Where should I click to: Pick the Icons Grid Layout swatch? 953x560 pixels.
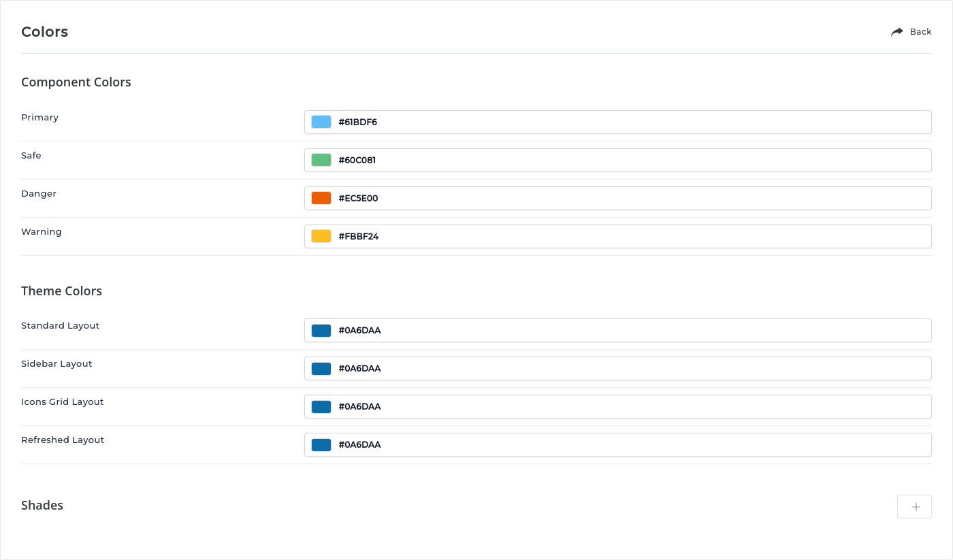coord(321,407)
